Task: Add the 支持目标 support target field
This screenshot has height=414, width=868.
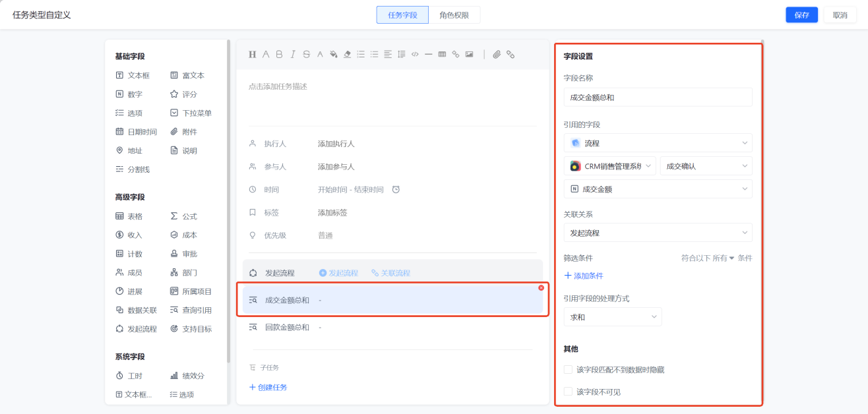Action: [x=191, y=329]
